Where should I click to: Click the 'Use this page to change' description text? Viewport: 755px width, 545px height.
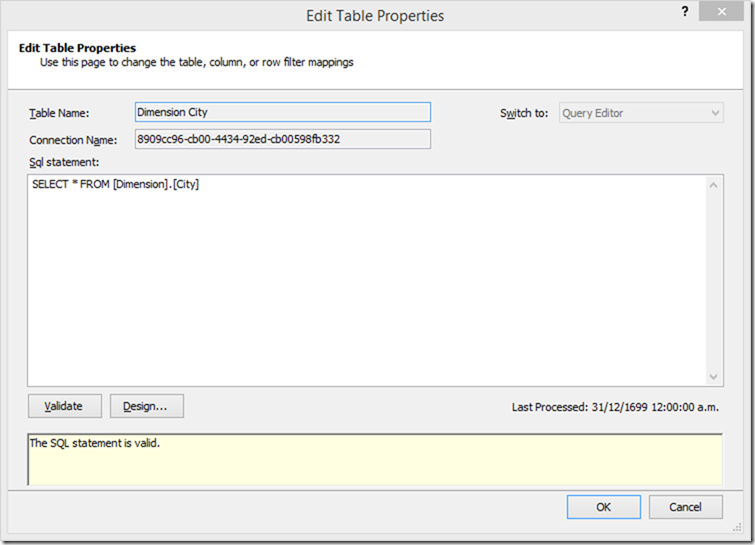pos(196,62)
